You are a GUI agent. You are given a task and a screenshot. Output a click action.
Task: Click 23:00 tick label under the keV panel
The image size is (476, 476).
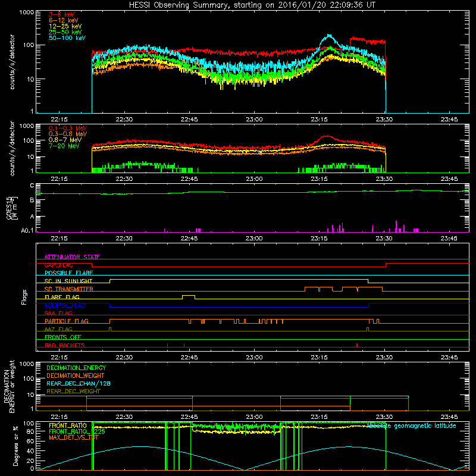[254, 120]
